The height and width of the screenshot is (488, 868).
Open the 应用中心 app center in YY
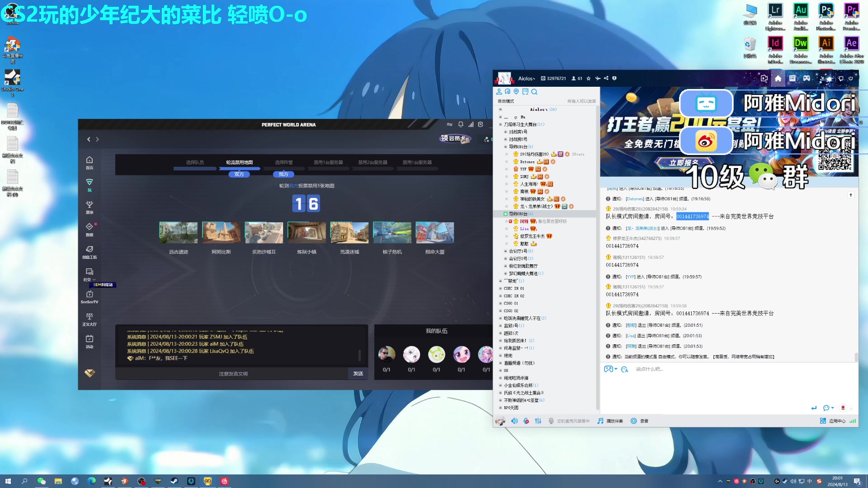coord(833,421)
